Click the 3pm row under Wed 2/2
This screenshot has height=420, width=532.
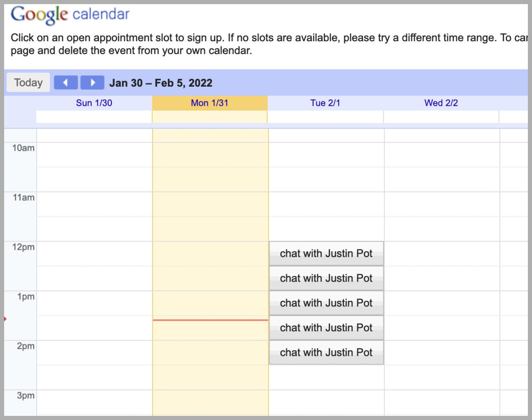pyautogui.click(x=440, y=403)
